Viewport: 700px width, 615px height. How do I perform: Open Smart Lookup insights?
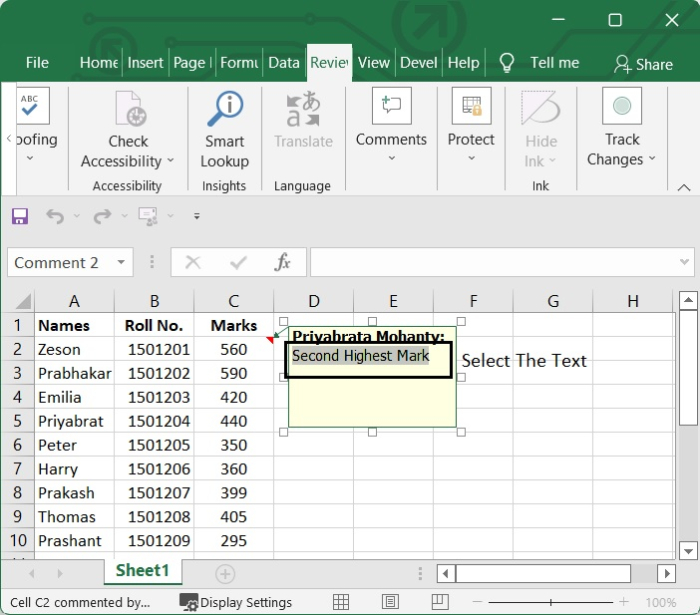tap(224, 130)
